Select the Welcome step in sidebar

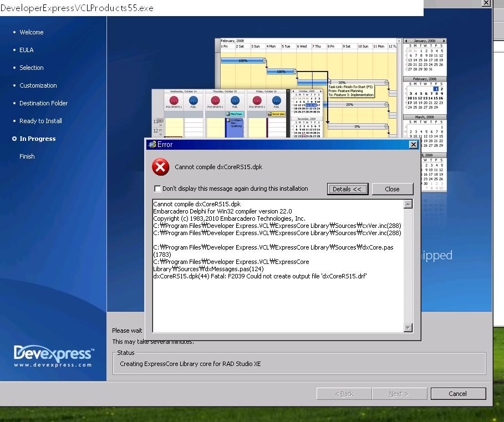pos(31,32)
